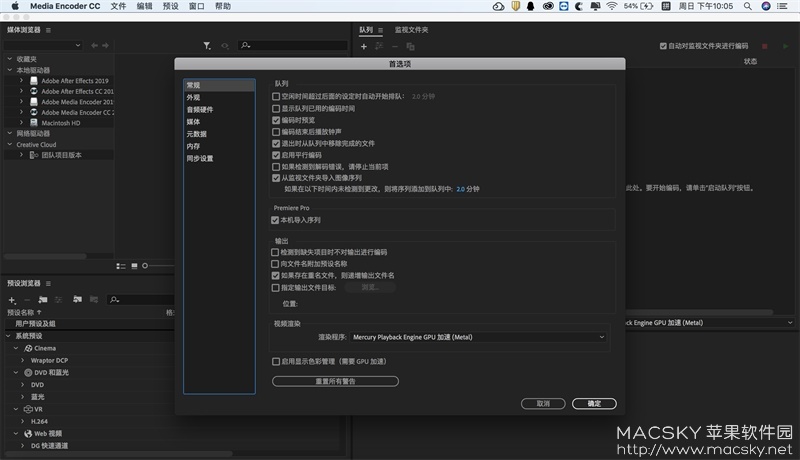Click the new preset group folder icon
800x460 pixels.
[x=43, y=299]
